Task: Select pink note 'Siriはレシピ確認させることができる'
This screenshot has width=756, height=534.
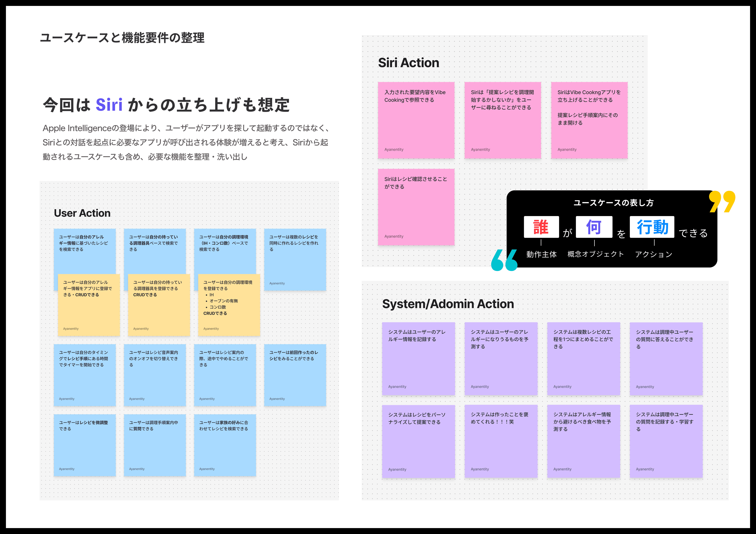Action: pyautogui.click(x=416, y=207)
